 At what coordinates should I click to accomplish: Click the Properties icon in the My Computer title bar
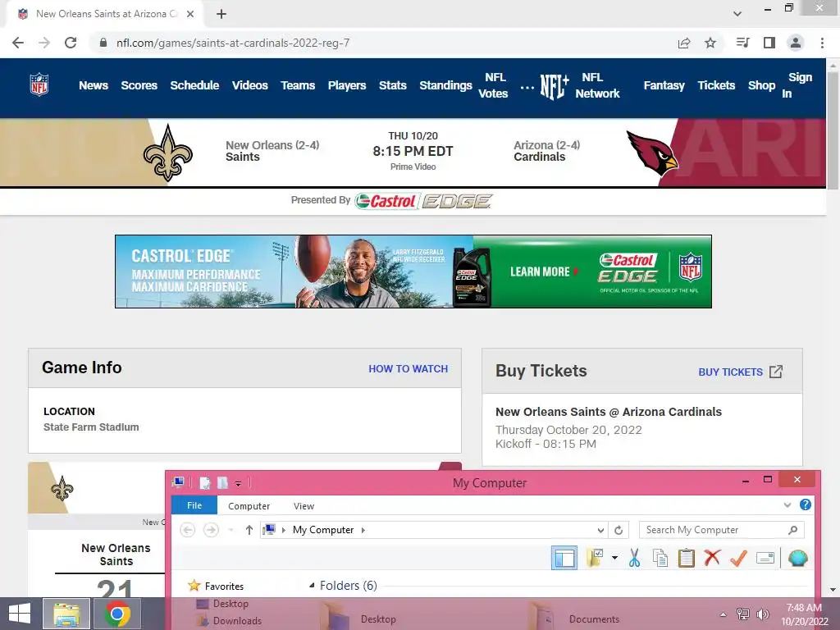[x=204, y=483]
